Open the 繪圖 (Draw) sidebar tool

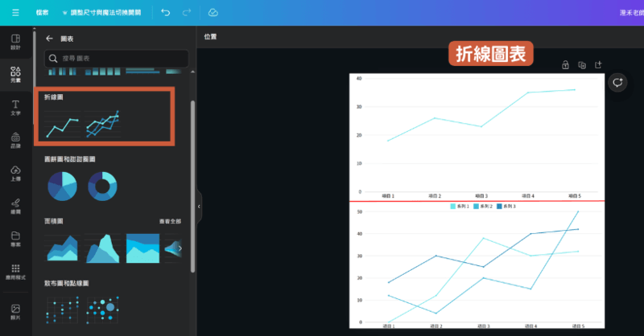click(x=15, y=207)
